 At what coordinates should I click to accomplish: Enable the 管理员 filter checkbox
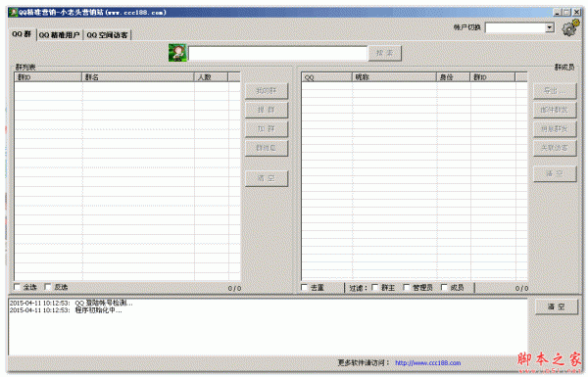[x=406, y=288]
